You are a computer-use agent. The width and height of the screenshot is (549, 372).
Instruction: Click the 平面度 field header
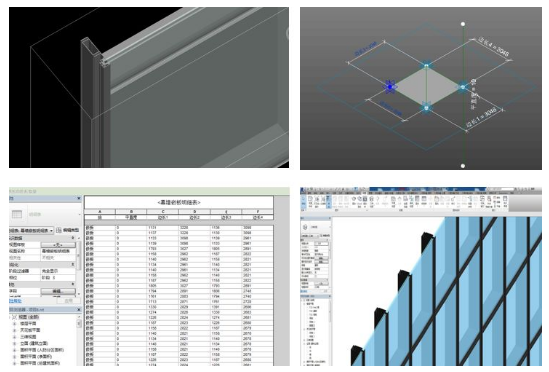click(131, 218)
